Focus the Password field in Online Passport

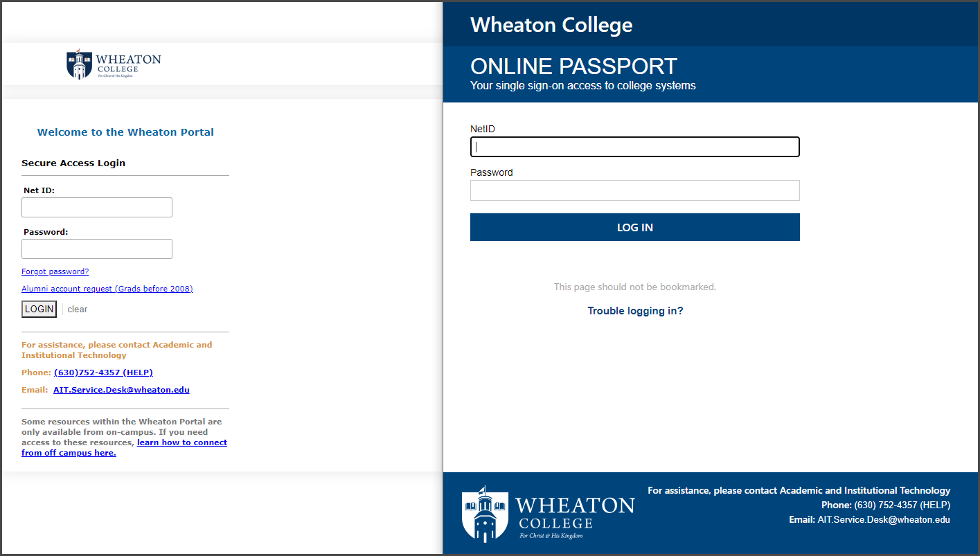coord(635,190)
